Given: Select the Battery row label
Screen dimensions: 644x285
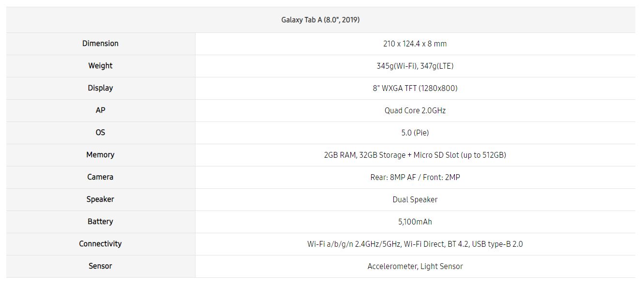Looking at the screenshot, I should click(x=100, y=222).
